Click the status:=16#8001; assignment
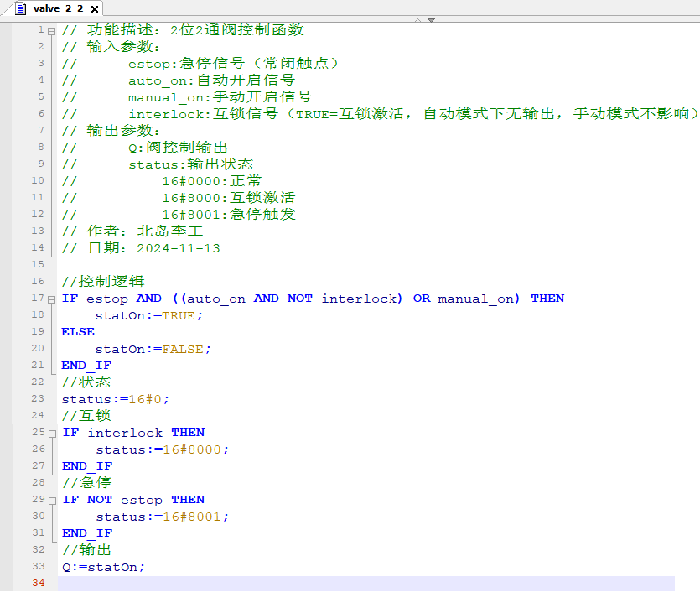 (162, 517)
